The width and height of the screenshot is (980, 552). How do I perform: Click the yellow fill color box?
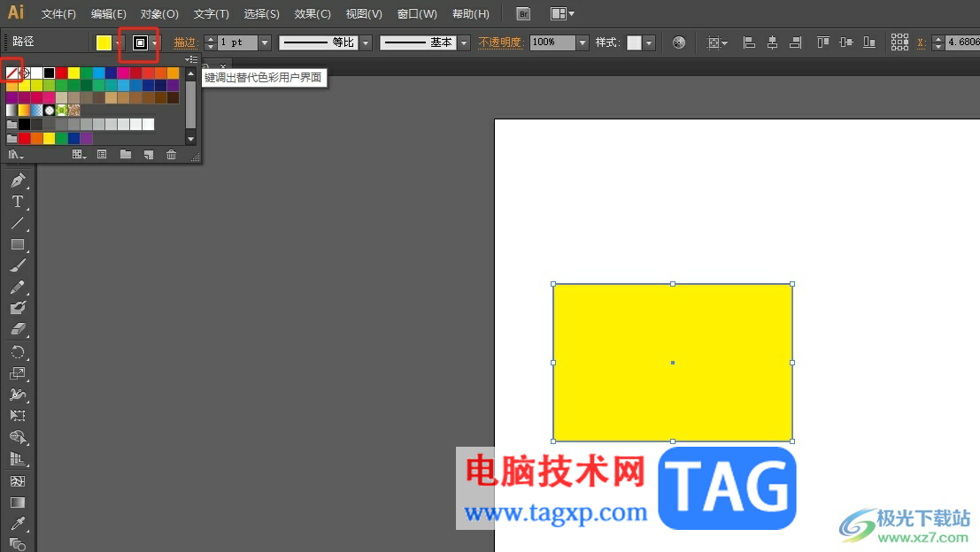pos(104,42)
